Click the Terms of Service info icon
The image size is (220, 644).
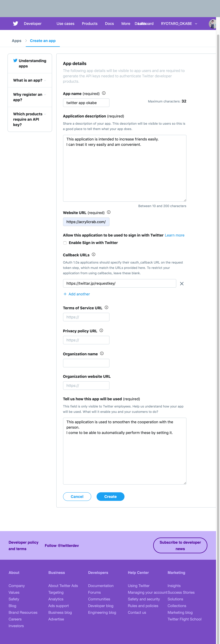point(107,308)
